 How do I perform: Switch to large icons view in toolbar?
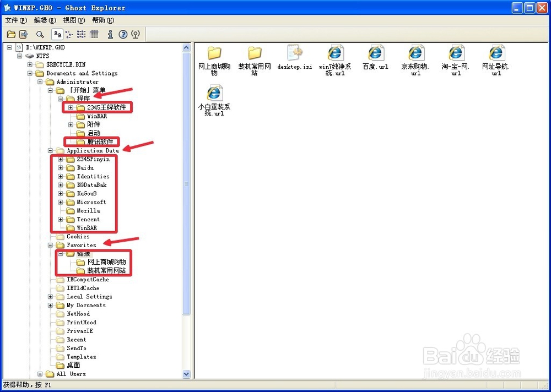click(x=57, y=34)
